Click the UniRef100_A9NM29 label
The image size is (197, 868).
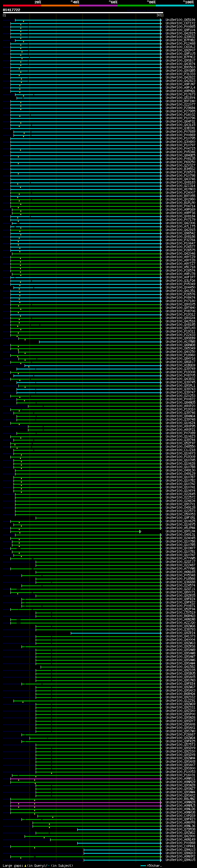tap(180, 782)
